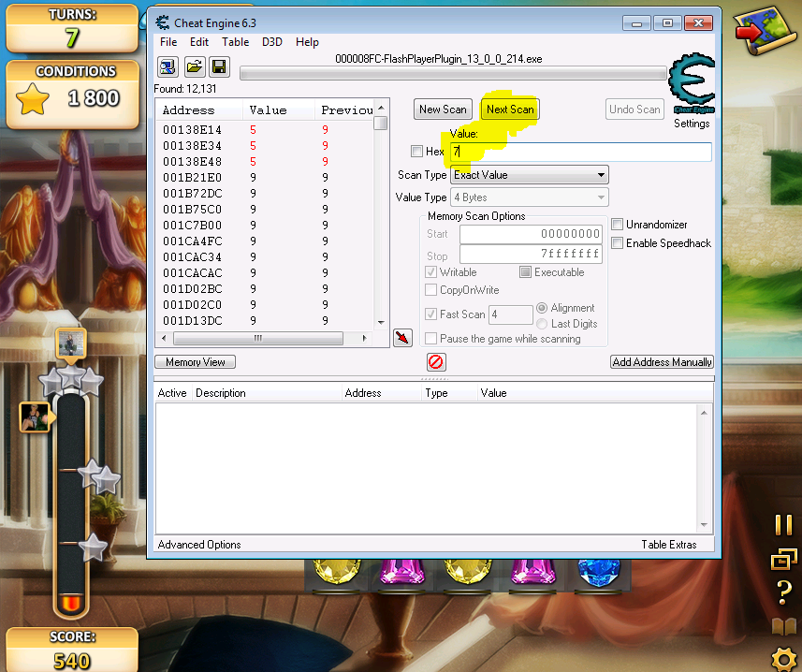The image size is (802, 672).
Task: Click the scan progress bar
Action: pyautogui.click(x=453, y=74)
